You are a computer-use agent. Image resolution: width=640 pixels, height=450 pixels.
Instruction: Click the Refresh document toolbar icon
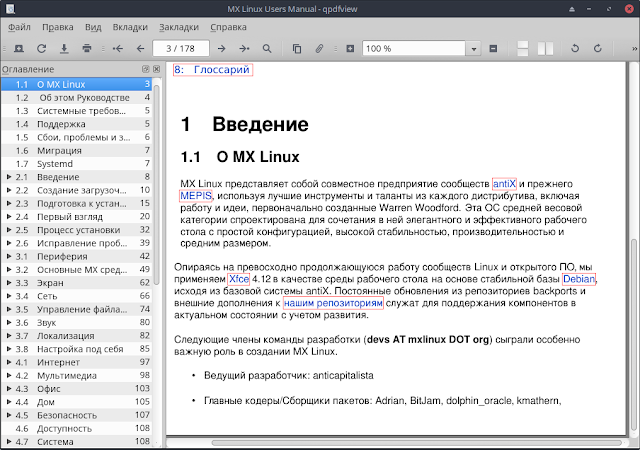pos(41,49)
